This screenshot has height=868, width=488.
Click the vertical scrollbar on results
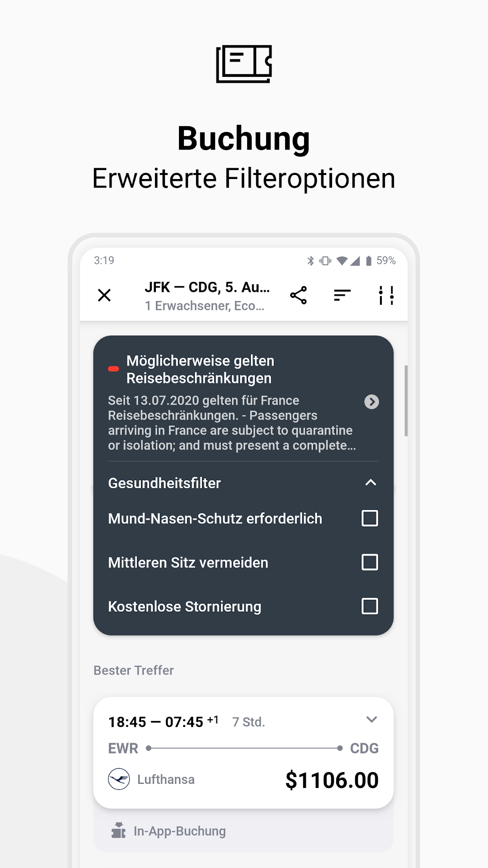pyautogui.click(x=406, y=401)
